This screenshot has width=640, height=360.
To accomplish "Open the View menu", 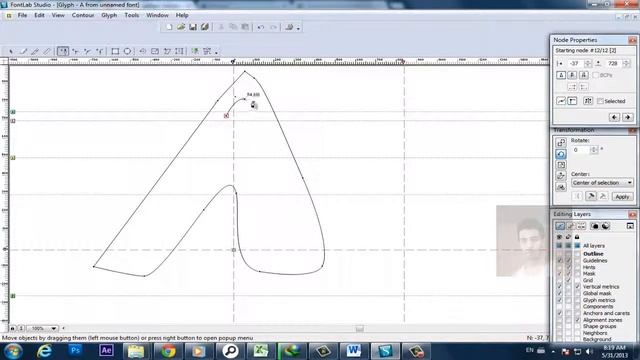I will tap(58, 15).
